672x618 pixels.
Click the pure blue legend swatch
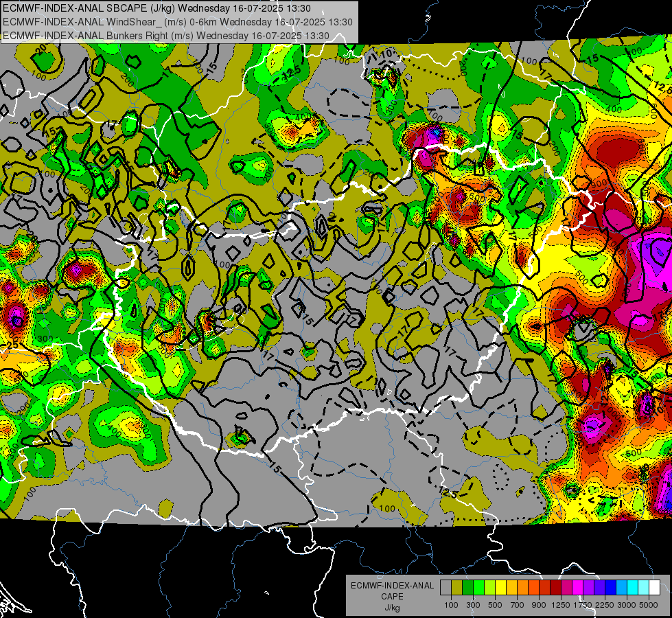(611, 588)
